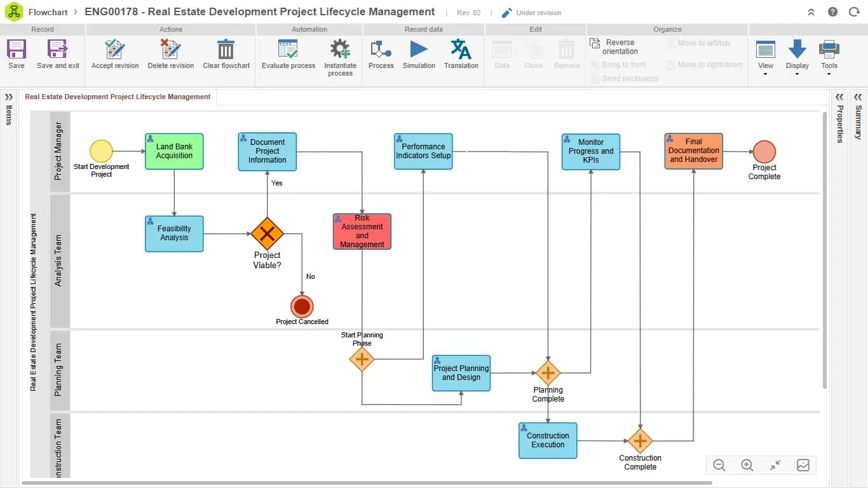Click the refresh icon in header
This screenshot has height=488, width=868.
(854, 12)
